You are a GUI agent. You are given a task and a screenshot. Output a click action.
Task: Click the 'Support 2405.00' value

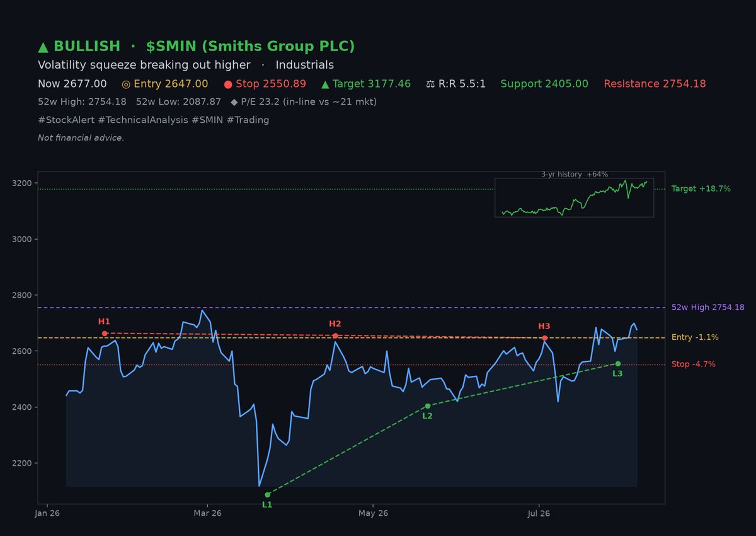[x=544, y=84]
